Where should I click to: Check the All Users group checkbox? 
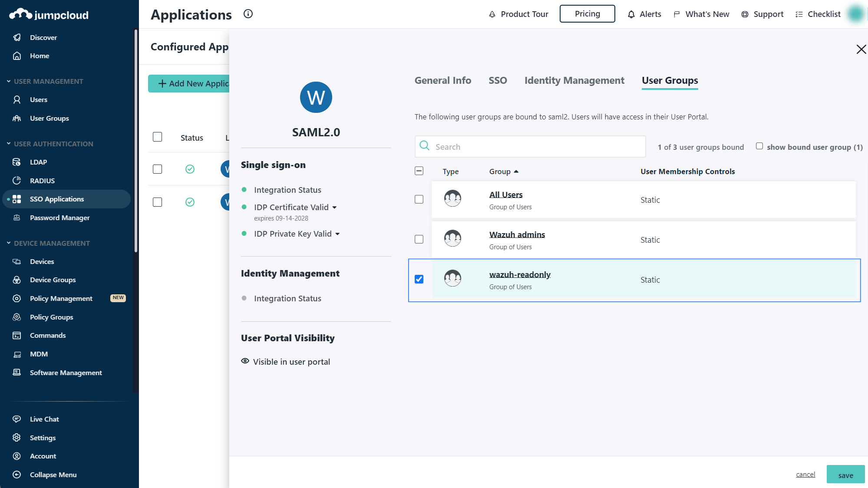(419, 199)
